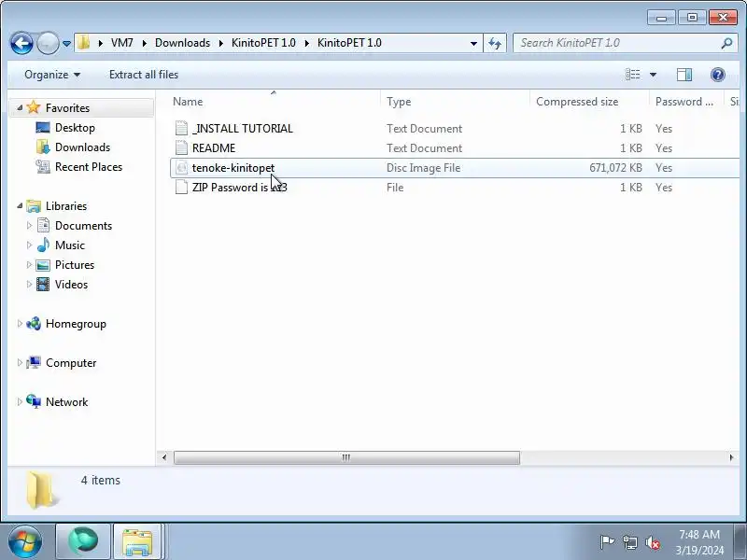Click the Action Center flag tray icon
The image size is (747, 560).
pos(607,542)
